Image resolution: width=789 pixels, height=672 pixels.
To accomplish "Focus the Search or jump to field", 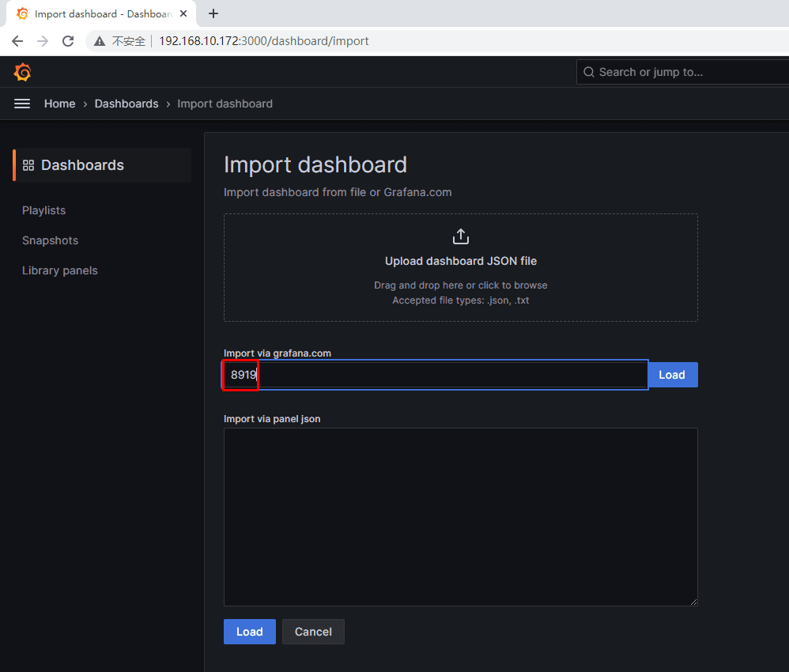I will pos(682,72).
